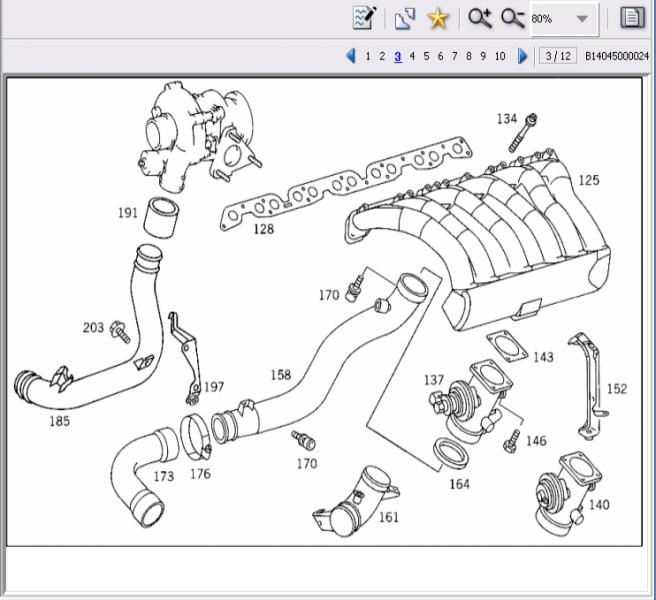Click the edit notes pencil icon

pyautogui.click(x=364, y=18)
